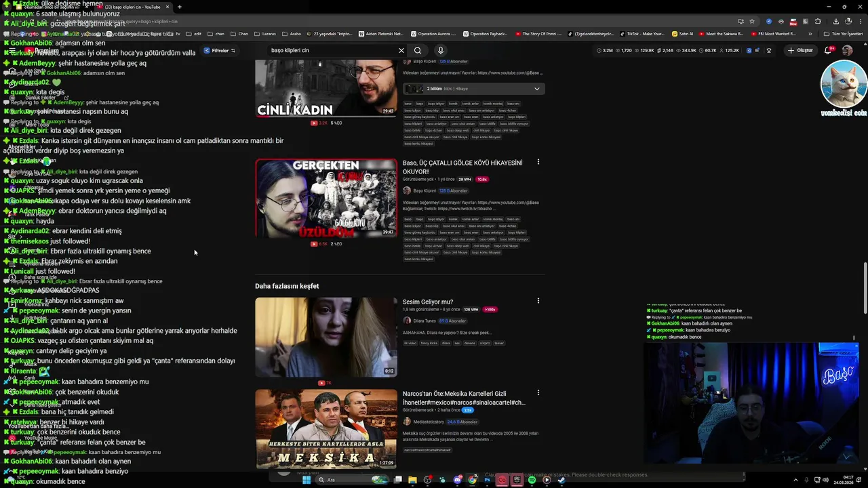
Task: Open Epic Games Launcher from taskbar
Action: tap(517, 480)
